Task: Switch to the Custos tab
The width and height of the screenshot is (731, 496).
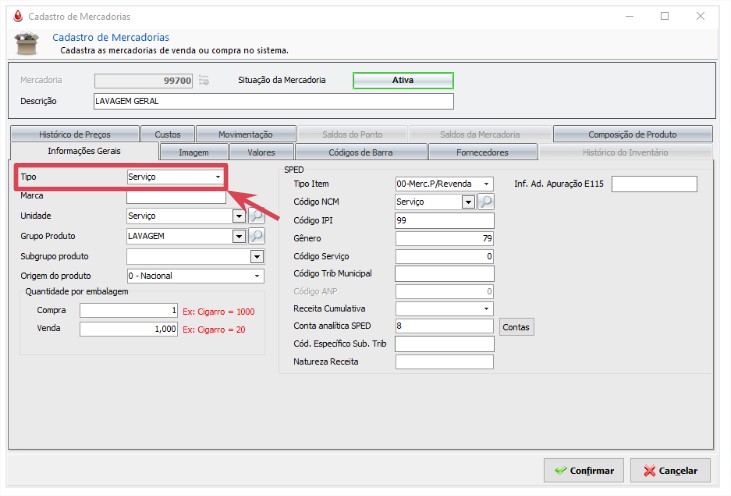Action: coord(167,134)
